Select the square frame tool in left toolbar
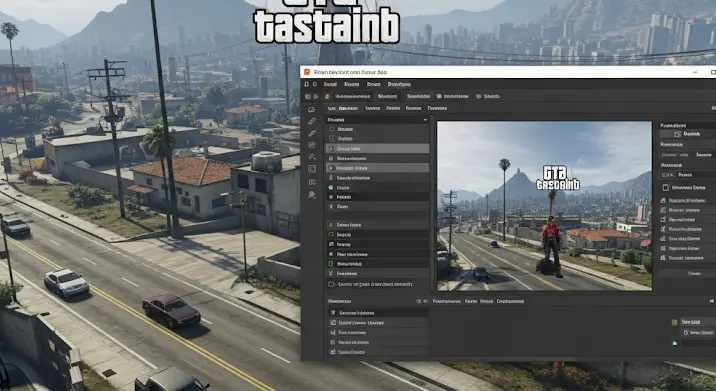Image resolution: width=716 pixels, height=391 pixels. point(312,169)
